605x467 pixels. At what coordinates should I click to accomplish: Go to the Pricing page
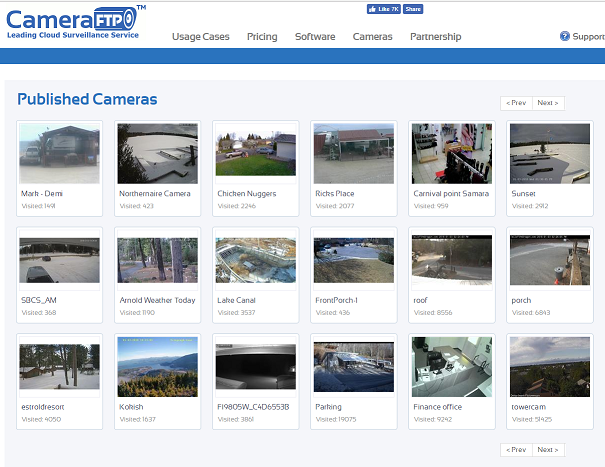262,37
